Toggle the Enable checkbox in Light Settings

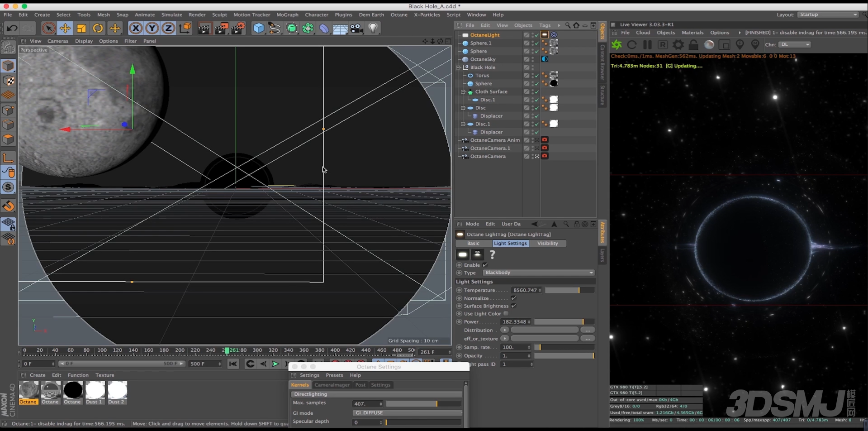tap(485, 265)
